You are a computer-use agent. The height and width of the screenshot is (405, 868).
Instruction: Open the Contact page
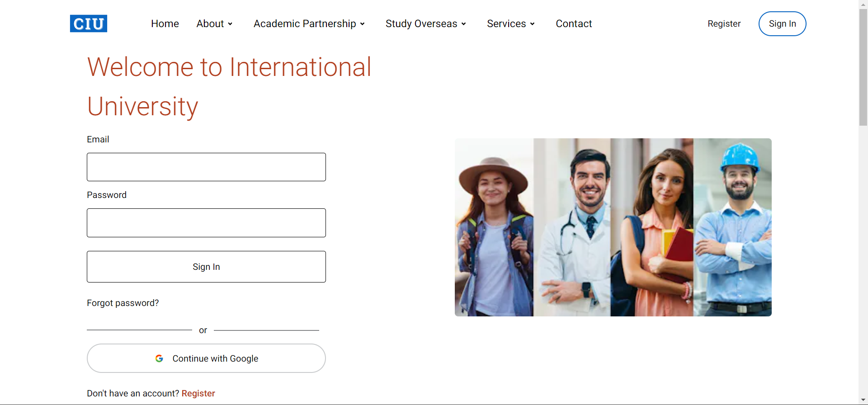tap(574, 24)
